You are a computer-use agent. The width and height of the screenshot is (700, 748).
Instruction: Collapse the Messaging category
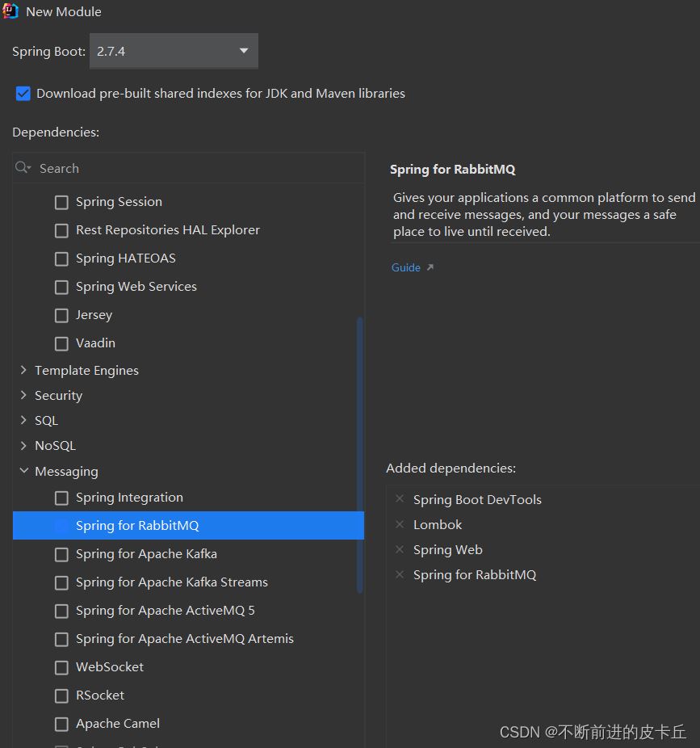click(23, 471)
